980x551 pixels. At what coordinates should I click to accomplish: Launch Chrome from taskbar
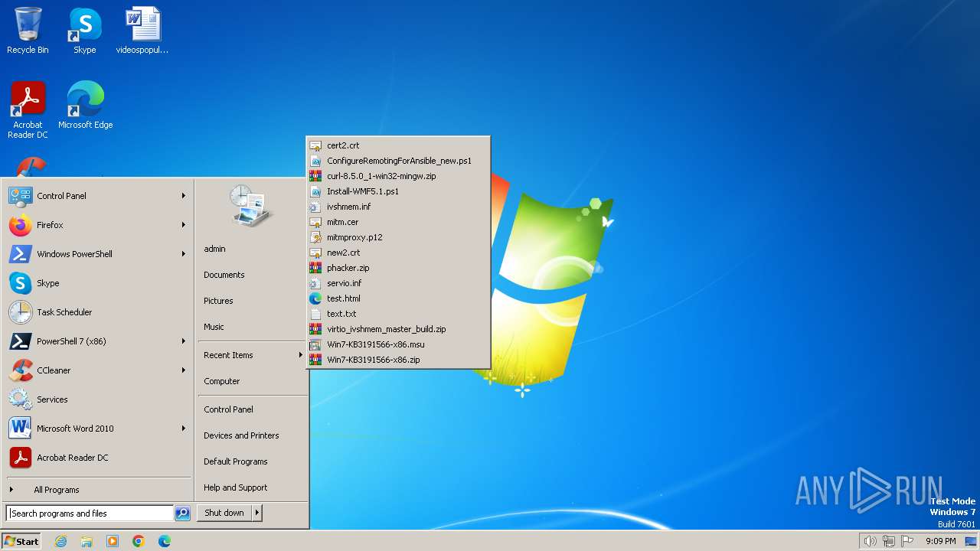point(139,541)
